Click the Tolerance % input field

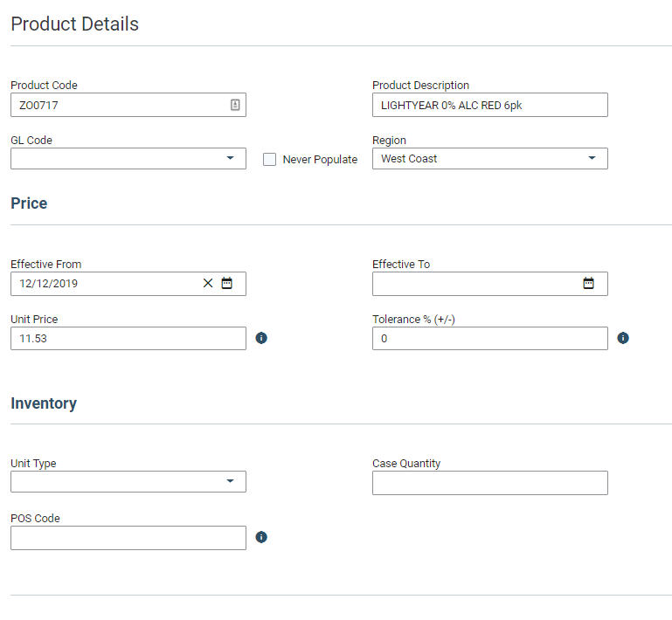[489, 339]
